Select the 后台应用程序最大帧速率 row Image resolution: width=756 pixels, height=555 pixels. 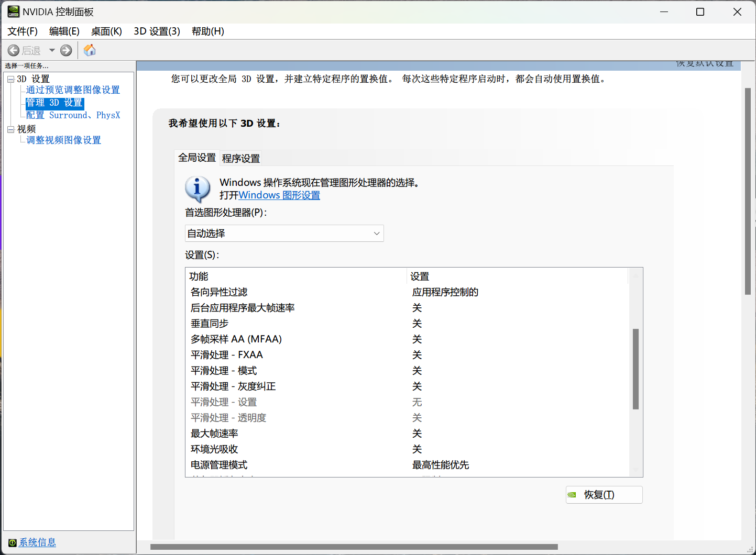pyautogui.click(x=407, y=308)
